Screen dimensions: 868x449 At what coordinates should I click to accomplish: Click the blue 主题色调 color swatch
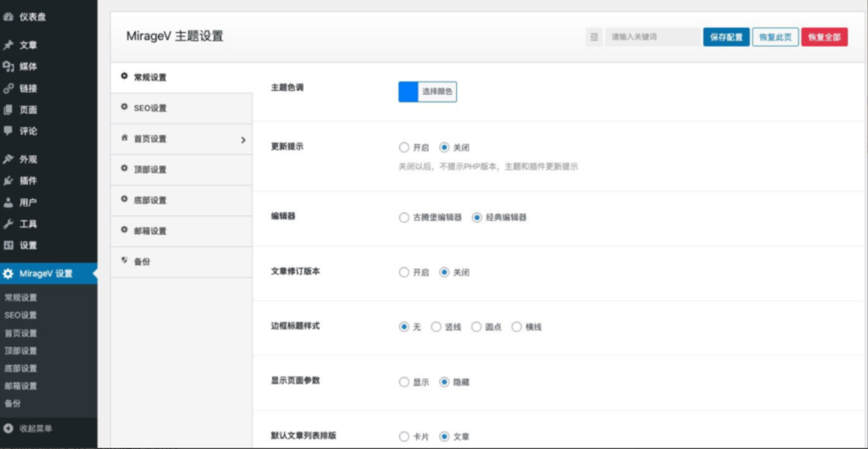click(408, 91)
